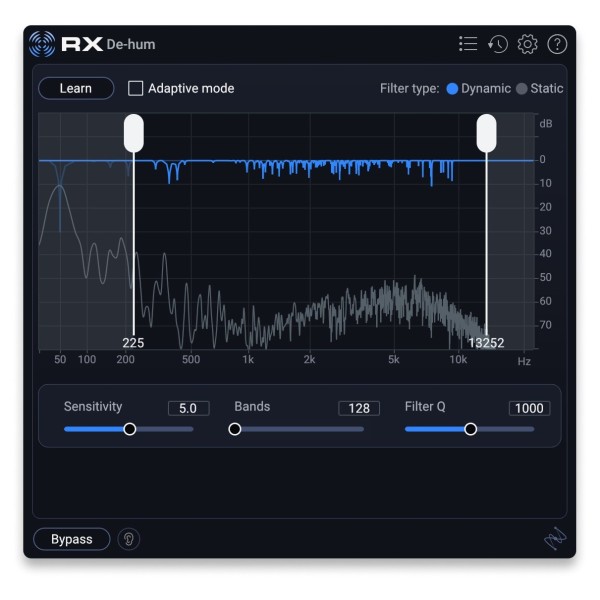
Task: Click the Filter type label
Action: (409, 88)
